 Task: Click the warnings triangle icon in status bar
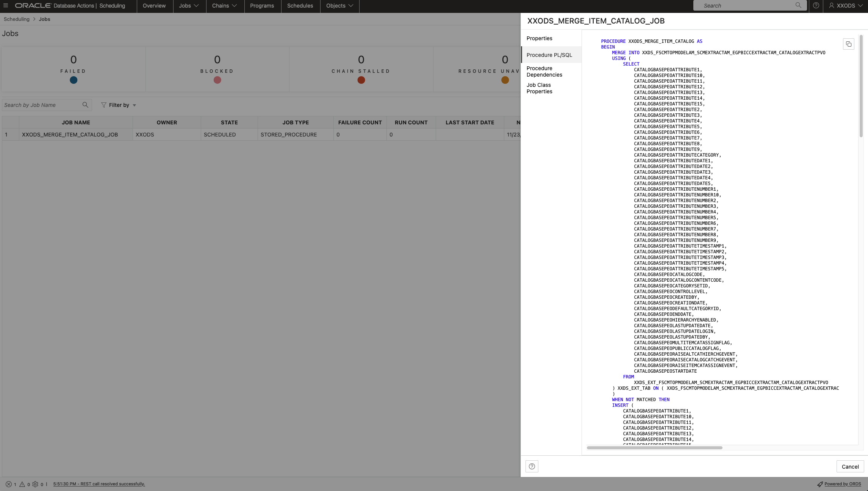point(23,484)
